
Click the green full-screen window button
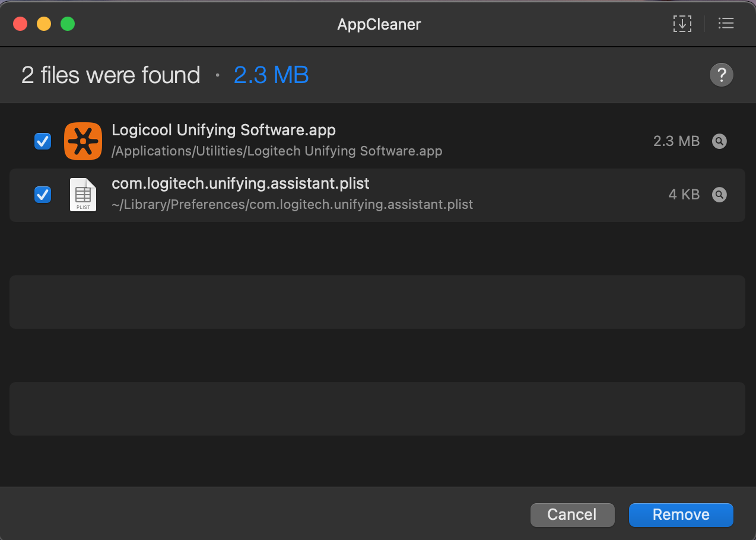coord(68,24)
